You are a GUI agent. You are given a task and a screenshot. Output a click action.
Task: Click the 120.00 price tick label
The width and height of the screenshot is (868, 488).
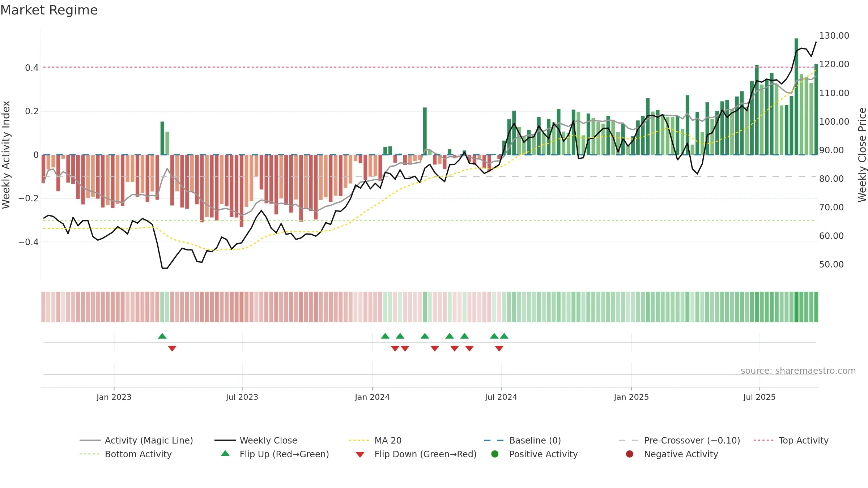click(x=834, y=64)
